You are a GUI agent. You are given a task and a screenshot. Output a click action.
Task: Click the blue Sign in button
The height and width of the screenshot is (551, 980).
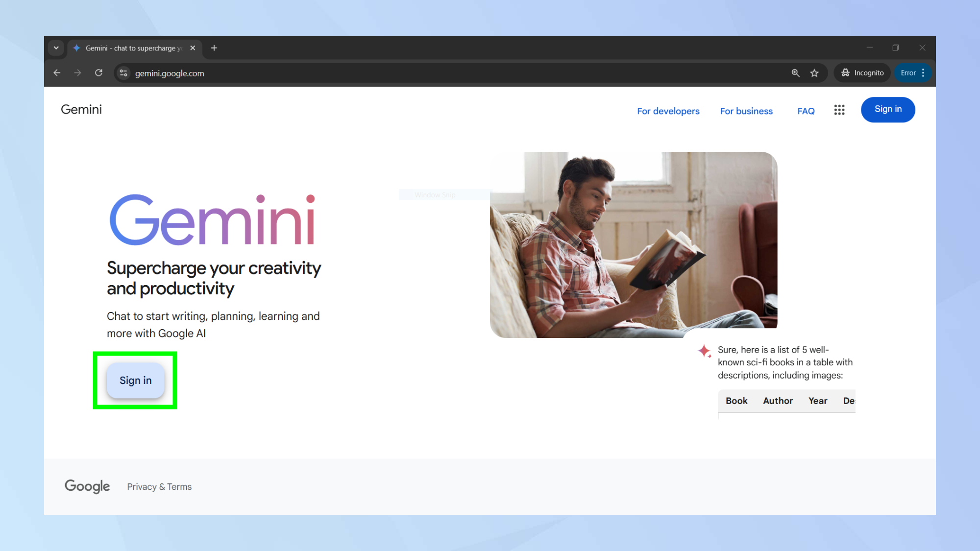click(x=887, y=110)
